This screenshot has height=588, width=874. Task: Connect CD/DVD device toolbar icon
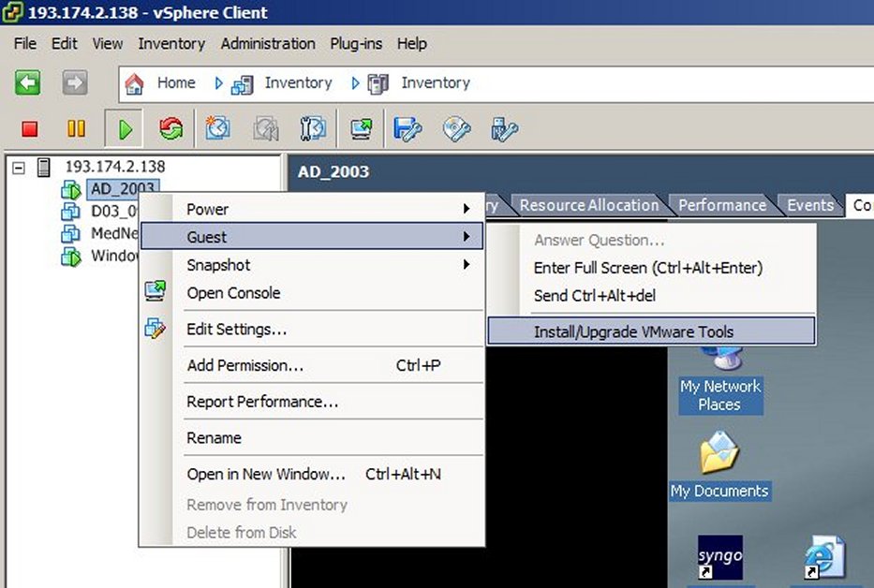[x=456, y=129]
